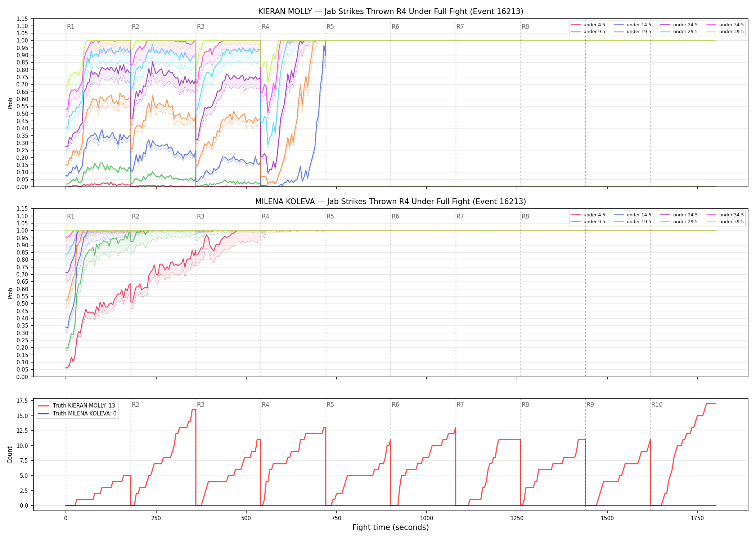Click orange 'under 19.5' line swatch, Milena legend
The width and height of the screenshot is (756, 540).
point(619,222)
